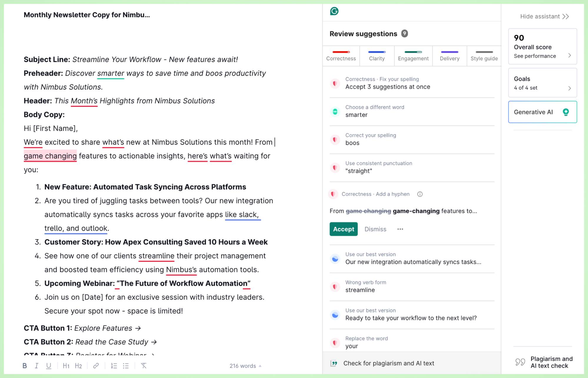Open info icon next to Add a hyphen
588x378 pixels.
click(x=420, y=194)
